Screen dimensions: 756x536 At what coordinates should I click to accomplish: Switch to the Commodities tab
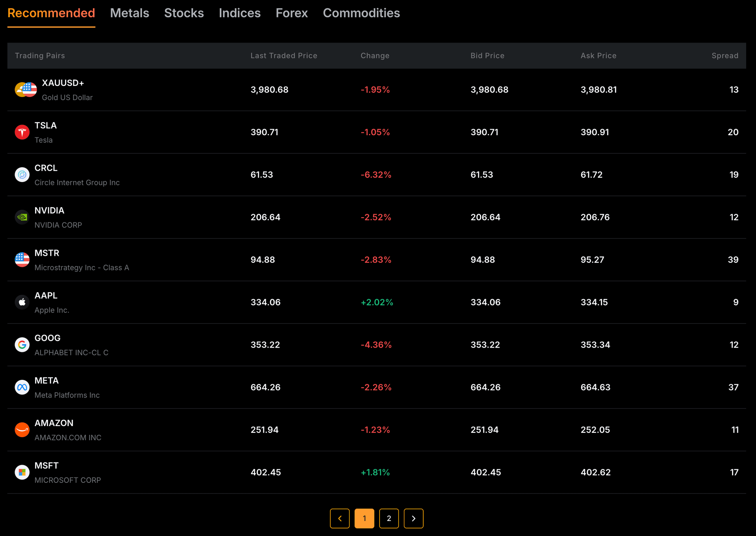pos(361,13)
